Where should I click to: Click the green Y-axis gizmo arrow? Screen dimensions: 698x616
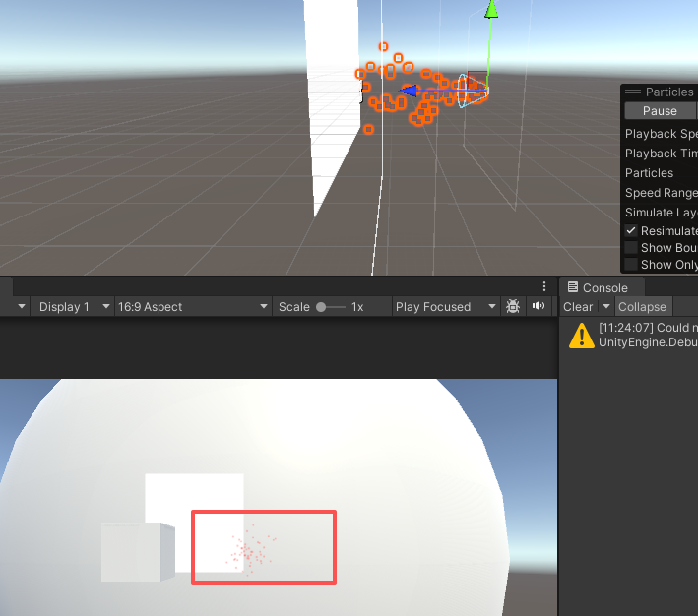[x=491, y=10]
